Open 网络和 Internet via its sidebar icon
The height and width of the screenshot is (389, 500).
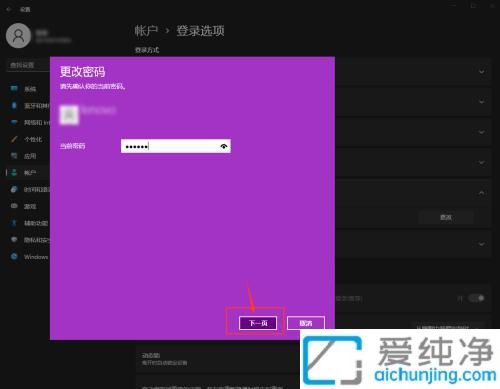click(14, 122)
